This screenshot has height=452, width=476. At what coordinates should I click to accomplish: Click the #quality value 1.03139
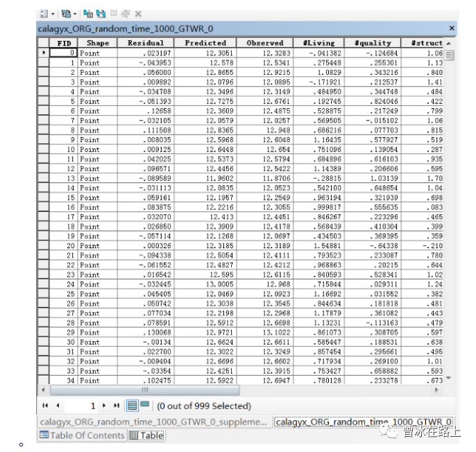point(373,178)
